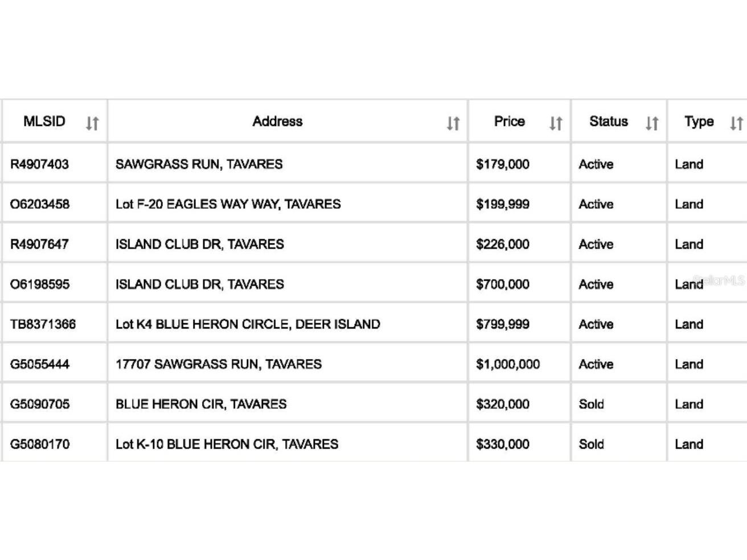The height and width of the screenshot is (560, 747).
Task: Click the $1,000,000 price cell
Action: tap(508, 364)
